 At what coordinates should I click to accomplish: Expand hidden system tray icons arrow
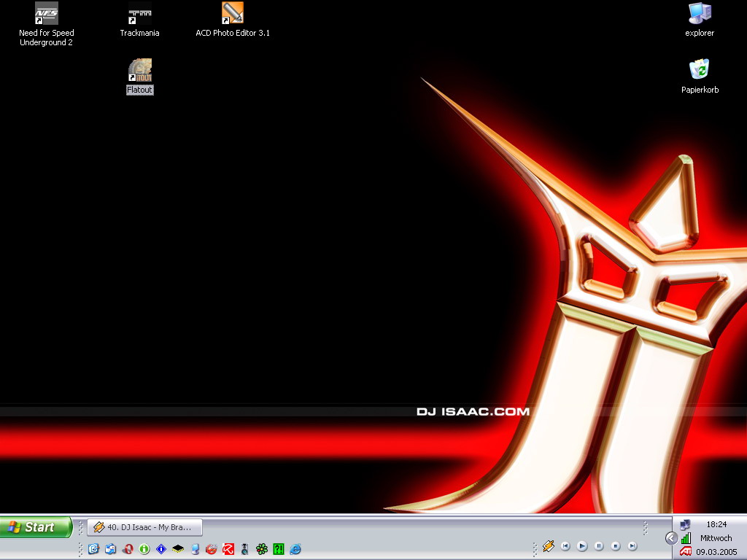pyautogui.click(x=671, y=538)
